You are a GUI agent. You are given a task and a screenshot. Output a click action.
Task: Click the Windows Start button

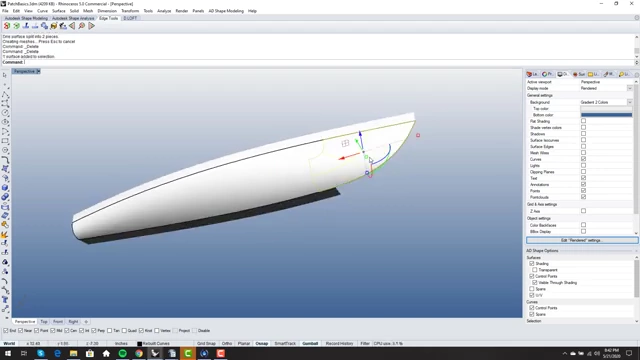pos(8,353)
